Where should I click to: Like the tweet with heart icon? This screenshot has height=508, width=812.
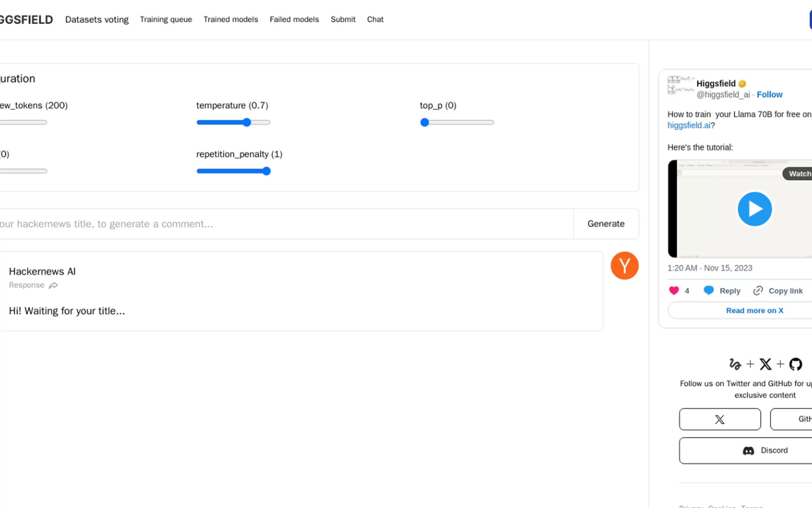pyautogui.click(x=673, y=290)
